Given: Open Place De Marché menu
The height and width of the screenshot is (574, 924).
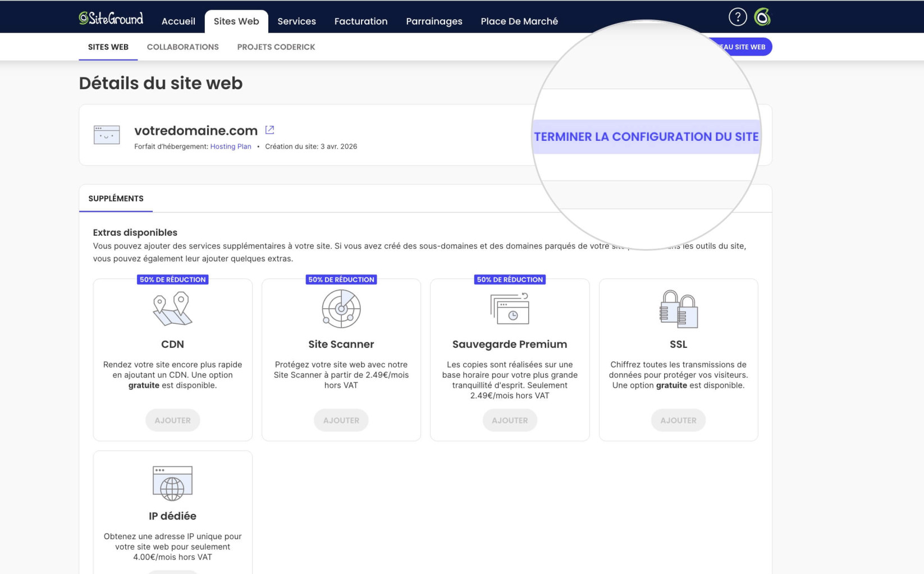Looking at the screenshot, I should click(x=519, y=21).
